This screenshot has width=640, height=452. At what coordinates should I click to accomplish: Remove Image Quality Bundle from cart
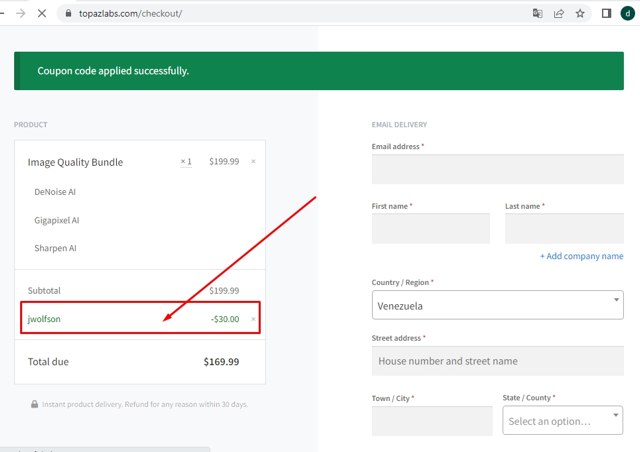coord(253,161)
